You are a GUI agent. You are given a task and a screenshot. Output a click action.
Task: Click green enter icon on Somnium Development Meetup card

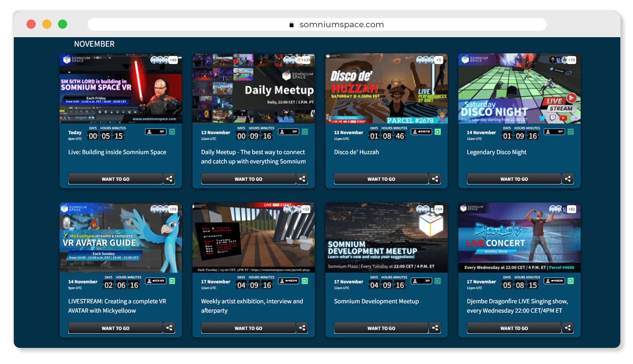click(438, 281)
